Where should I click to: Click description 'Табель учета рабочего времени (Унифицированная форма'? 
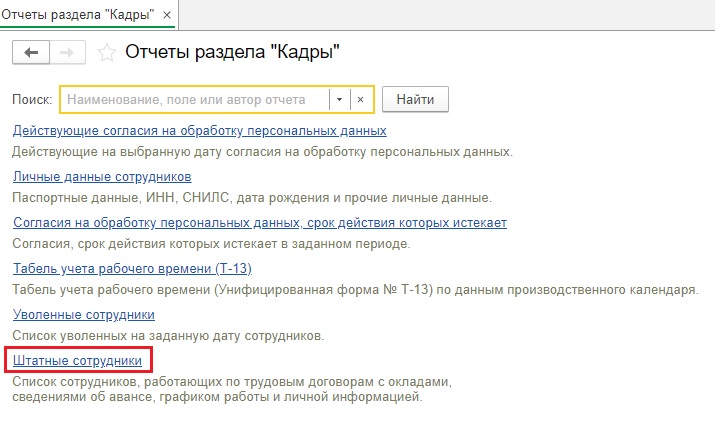(355, 290)
